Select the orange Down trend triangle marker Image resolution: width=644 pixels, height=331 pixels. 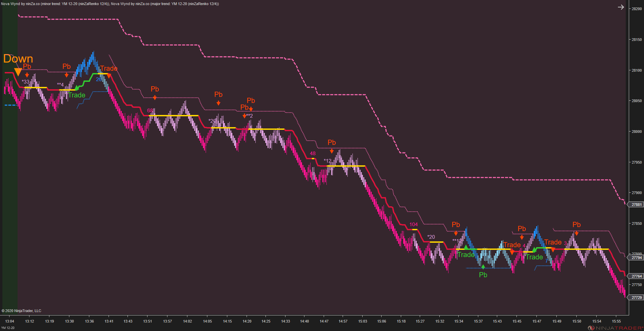point(18,71)
